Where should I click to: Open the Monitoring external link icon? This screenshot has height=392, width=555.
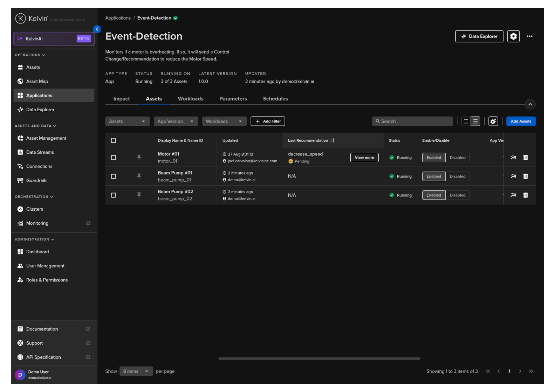point(88,223)
